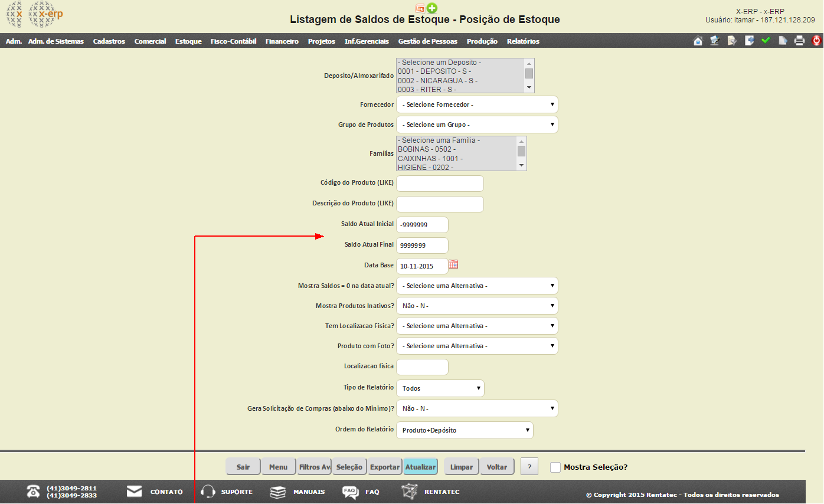Click the printer icon in the toolbar
Screen dimensions: 824x504
click(800, 41)
